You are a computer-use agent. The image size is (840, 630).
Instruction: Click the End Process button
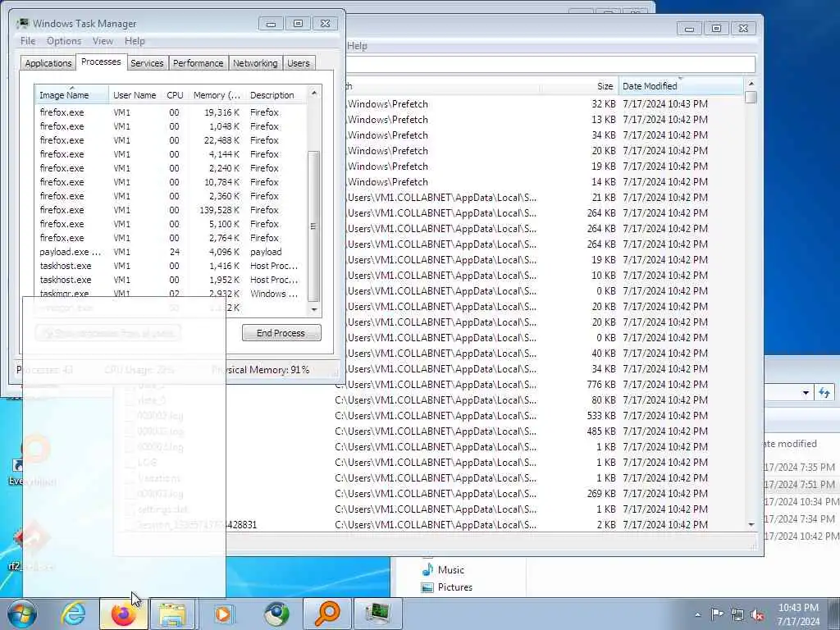click(x=281, y=333)
